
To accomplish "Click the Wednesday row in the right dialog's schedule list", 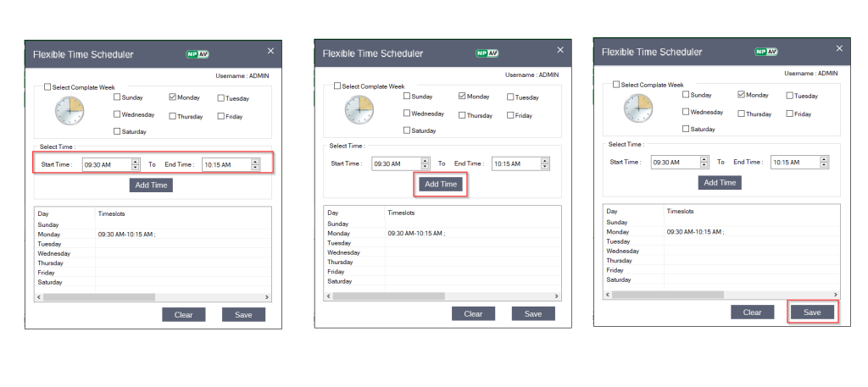I will click(x=623, y=252).
